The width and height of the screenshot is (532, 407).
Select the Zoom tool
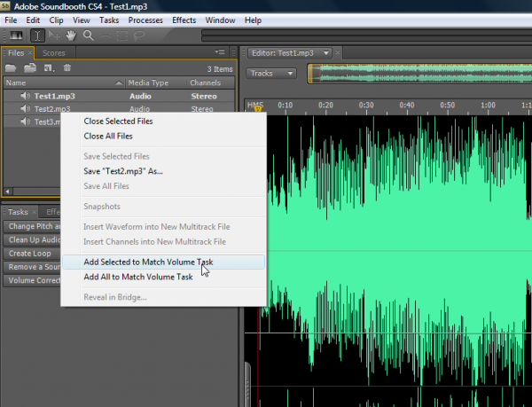click(x=88, y=35)
